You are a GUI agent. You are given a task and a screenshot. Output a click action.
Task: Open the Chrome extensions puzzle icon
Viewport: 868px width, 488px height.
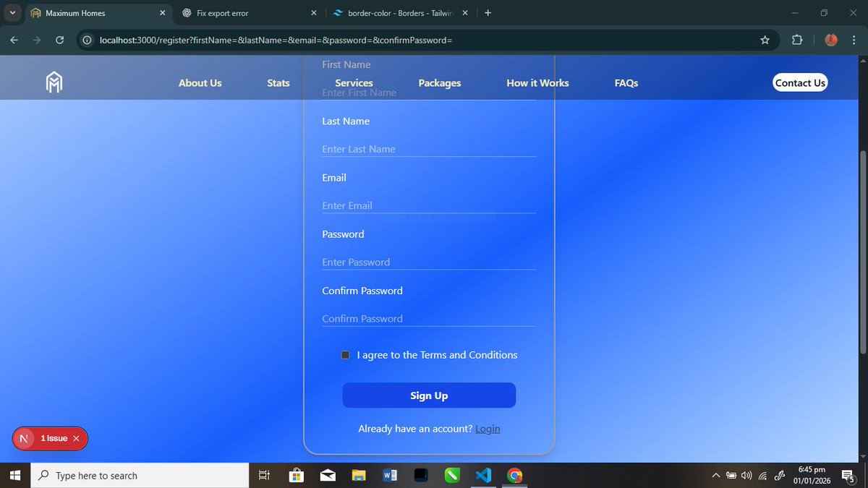click(797, 40)
